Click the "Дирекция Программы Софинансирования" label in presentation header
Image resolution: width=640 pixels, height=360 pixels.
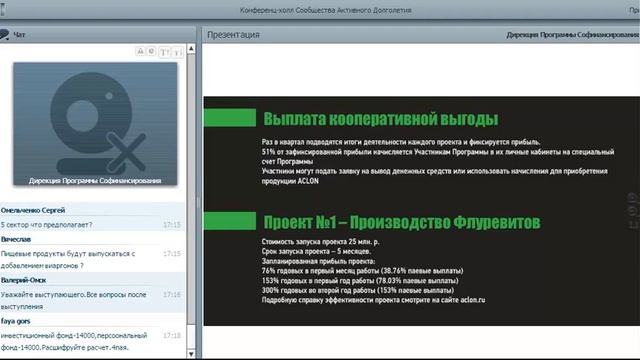point(572,35)
